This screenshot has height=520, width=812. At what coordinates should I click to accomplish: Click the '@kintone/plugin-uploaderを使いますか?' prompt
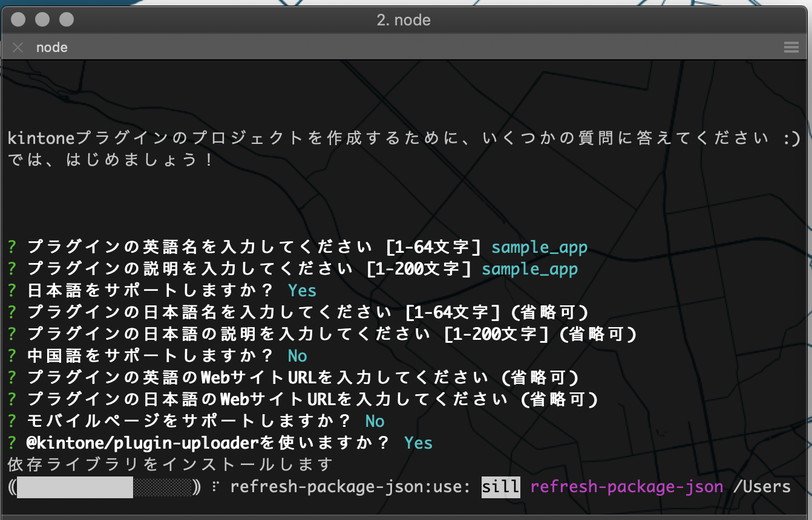(209, 443)
